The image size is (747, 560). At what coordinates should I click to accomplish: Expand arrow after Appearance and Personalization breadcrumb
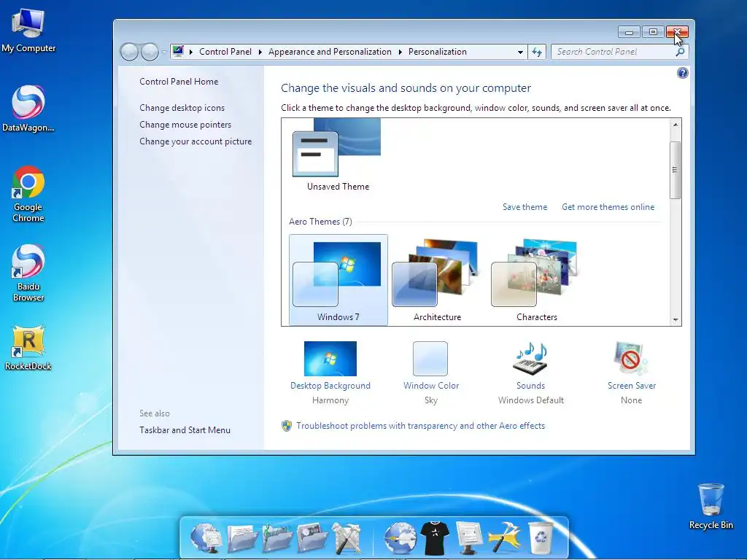click(x=400, y=52)
